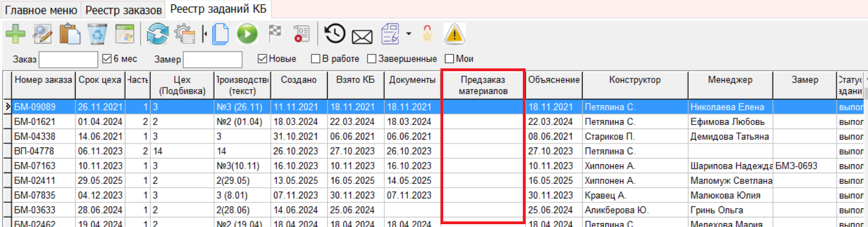Open history with the clock icon
The image size is (868, 227).
click(x=335, y=34)
